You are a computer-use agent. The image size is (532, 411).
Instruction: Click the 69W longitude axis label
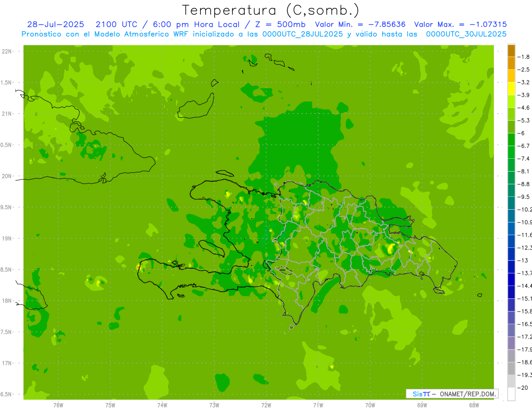pos(422,405)
